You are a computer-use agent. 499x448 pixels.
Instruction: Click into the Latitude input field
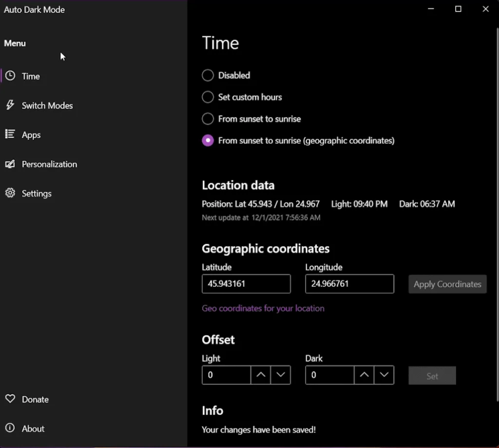(246, 284)
